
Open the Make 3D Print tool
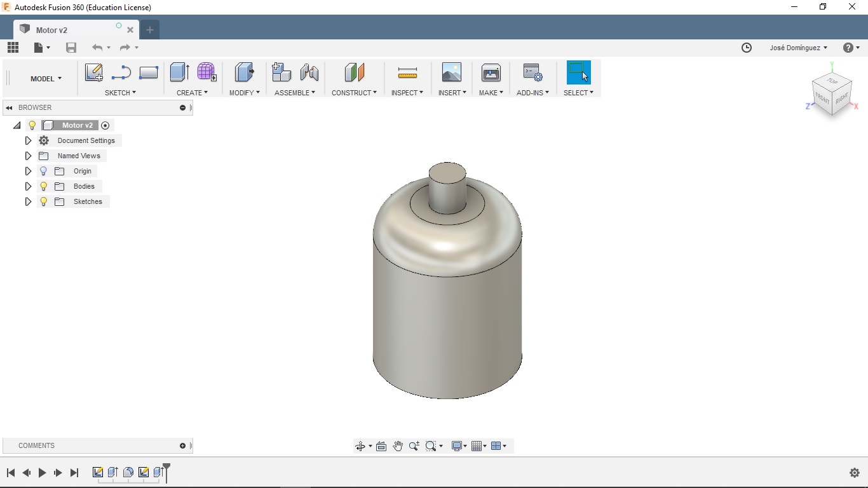pyautogui.click(x=491, y=72)
